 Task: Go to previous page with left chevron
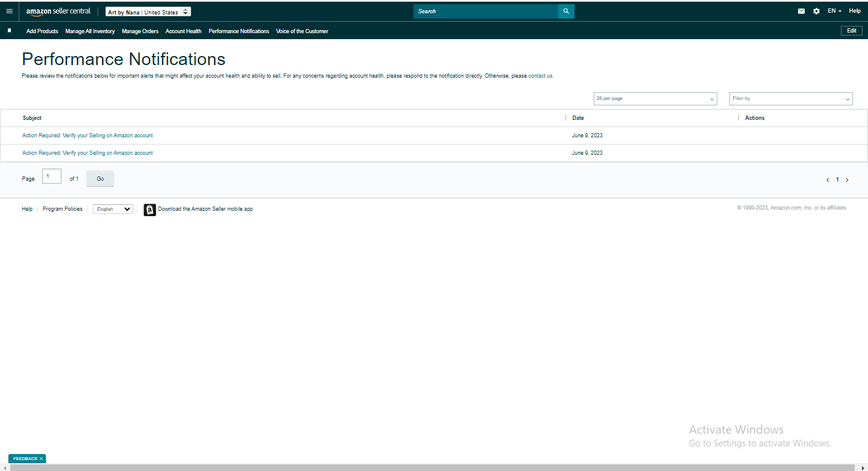tap(828, 179)
